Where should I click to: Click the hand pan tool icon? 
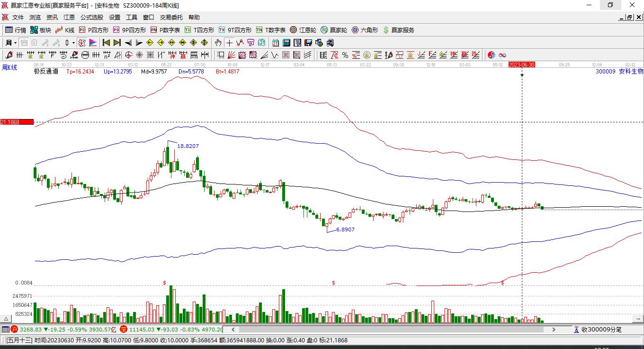click(218, 43)
